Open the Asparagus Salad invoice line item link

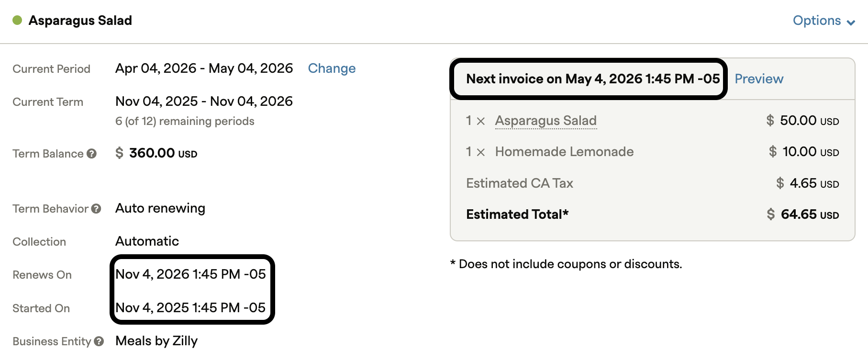click(x=545, y=121)
